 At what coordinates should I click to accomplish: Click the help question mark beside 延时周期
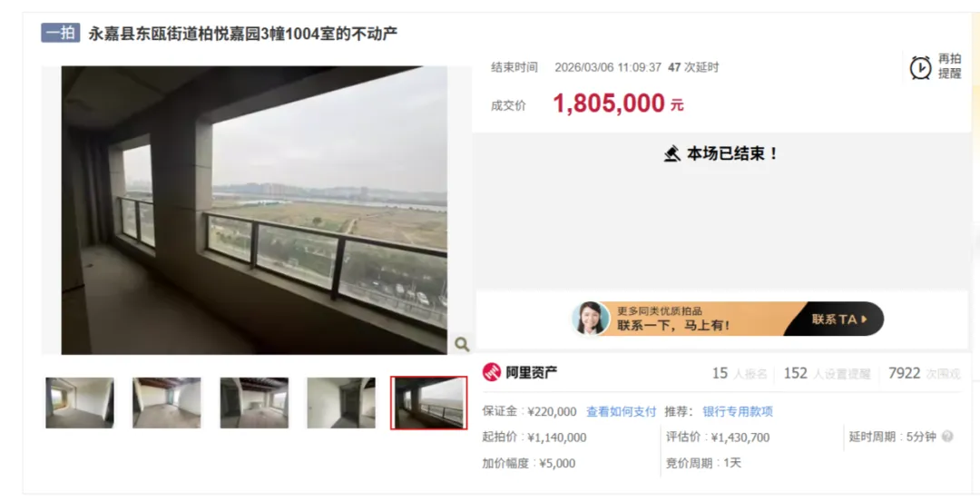click(947, 437)
